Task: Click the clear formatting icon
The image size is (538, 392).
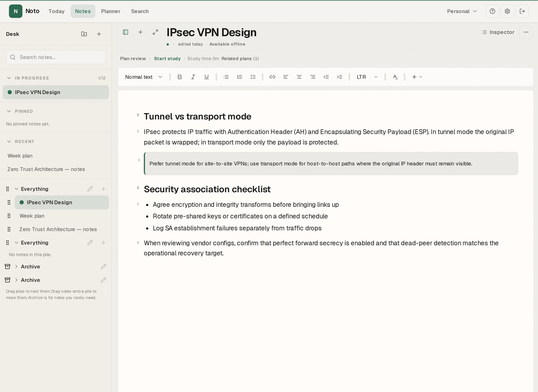Action: 395,77
